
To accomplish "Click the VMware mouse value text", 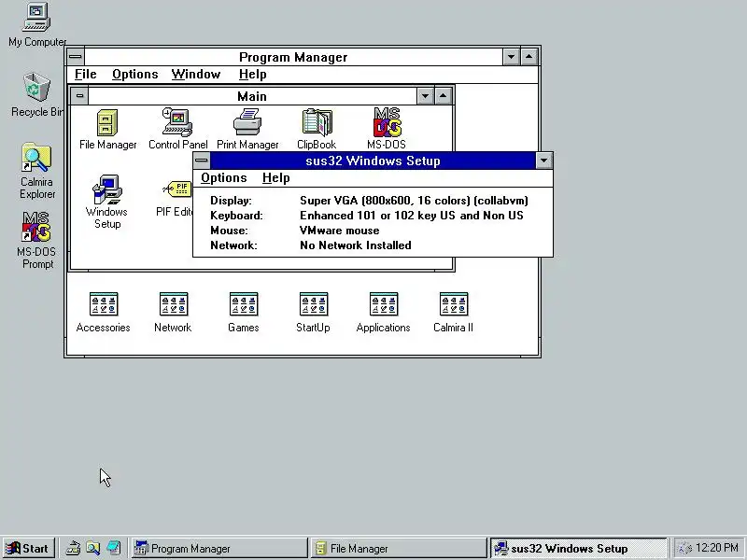I will [x=340, y=231].
